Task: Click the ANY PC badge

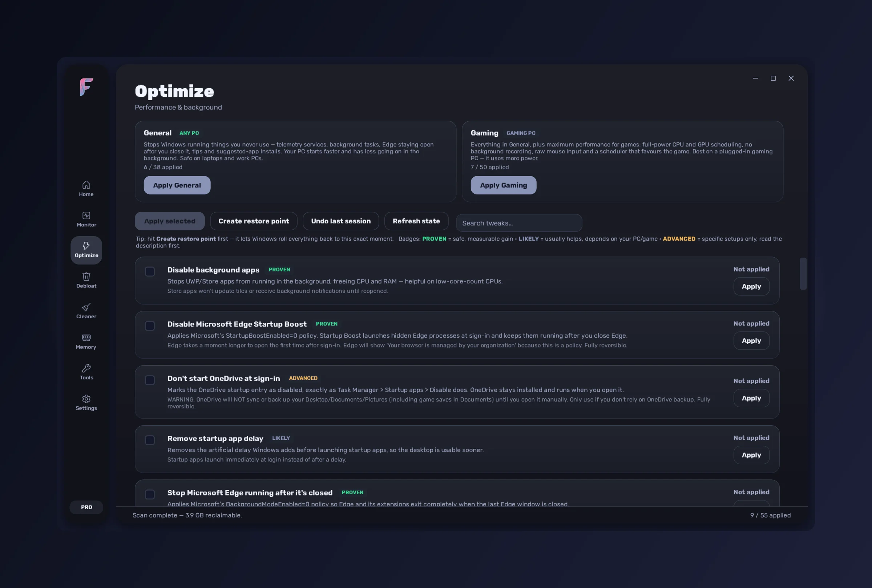Action: [189, 133]
